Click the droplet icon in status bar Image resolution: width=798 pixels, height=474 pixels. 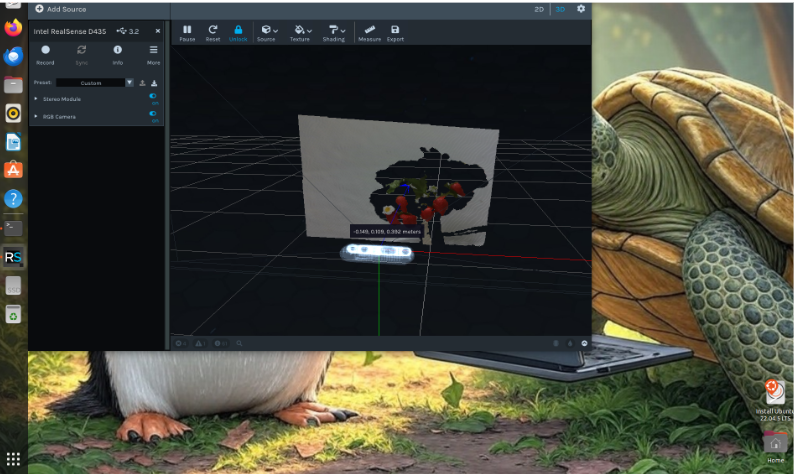570,344
